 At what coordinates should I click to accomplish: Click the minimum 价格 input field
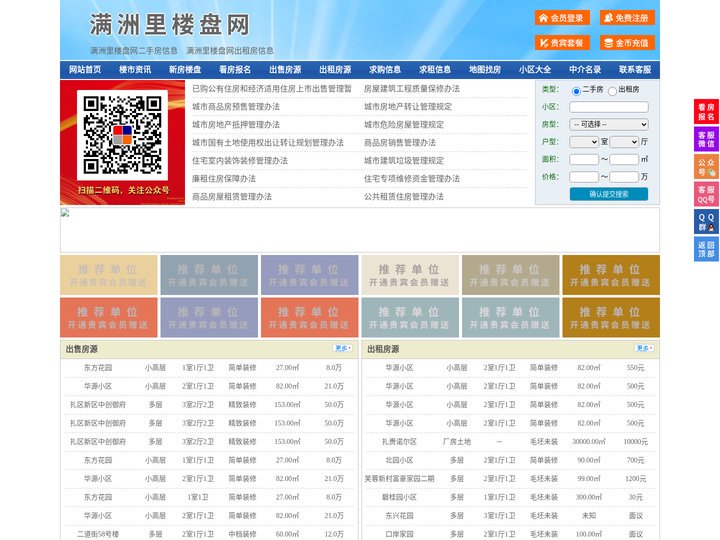(x=584, y=177)
